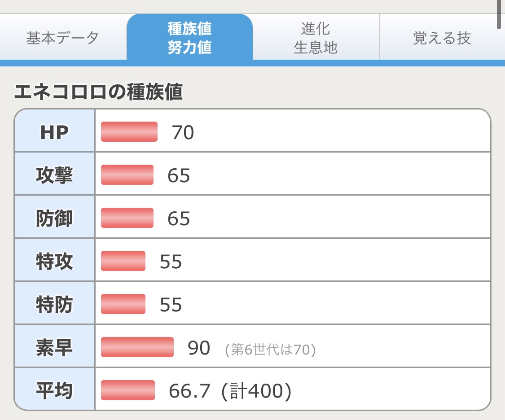
Task: Click the HP row label
Action: coord(54,132)
